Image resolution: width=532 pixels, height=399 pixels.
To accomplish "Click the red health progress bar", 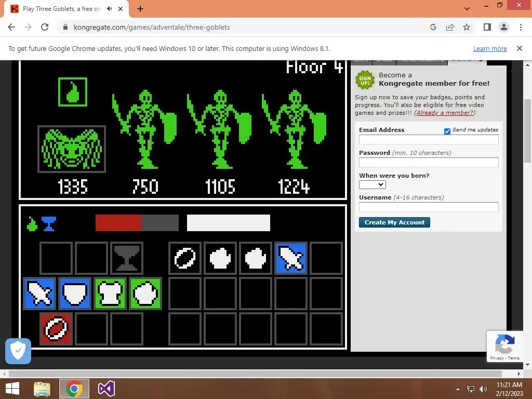I will coord(137,223).
